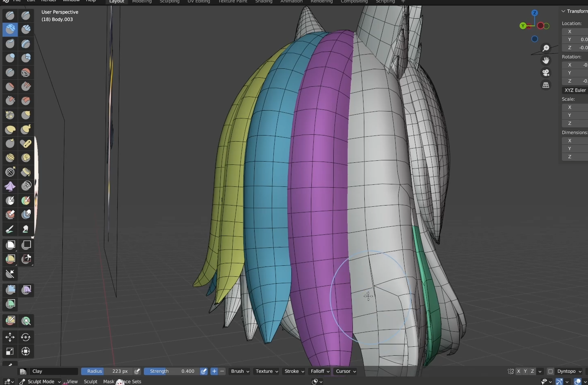Screen dimensions: 588x385
Task: Click the Clay brush name field
Action: coord(53,371)
